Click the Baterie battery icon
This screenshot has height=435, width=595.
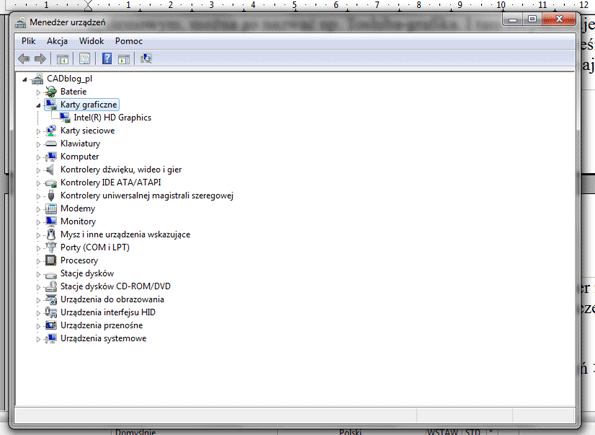tap(50, 91)
